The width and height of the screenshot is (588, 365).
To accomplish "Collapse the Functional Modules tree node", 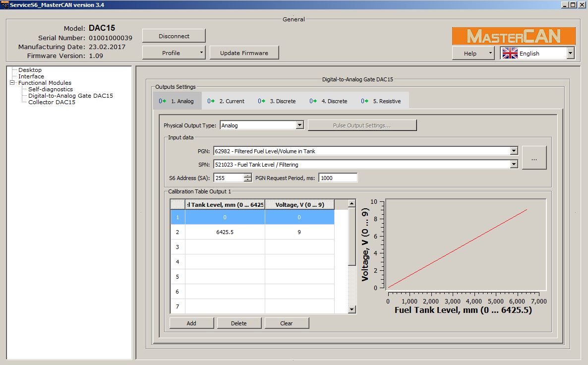I will 12,83.
